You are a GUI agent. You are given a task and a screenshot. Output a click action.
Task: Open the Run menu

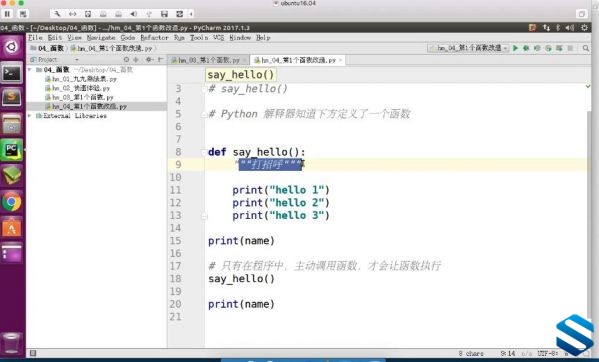179,37
